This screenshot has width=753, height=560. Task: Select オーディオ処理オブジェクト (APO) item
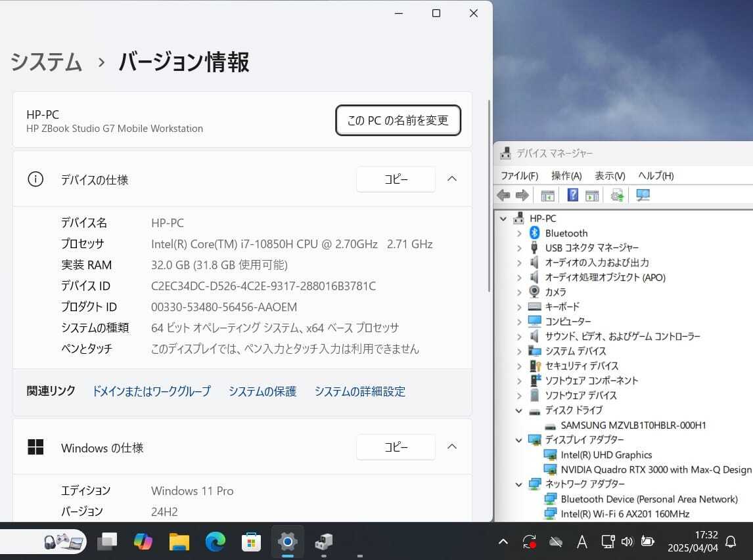[x=605, y=277]
